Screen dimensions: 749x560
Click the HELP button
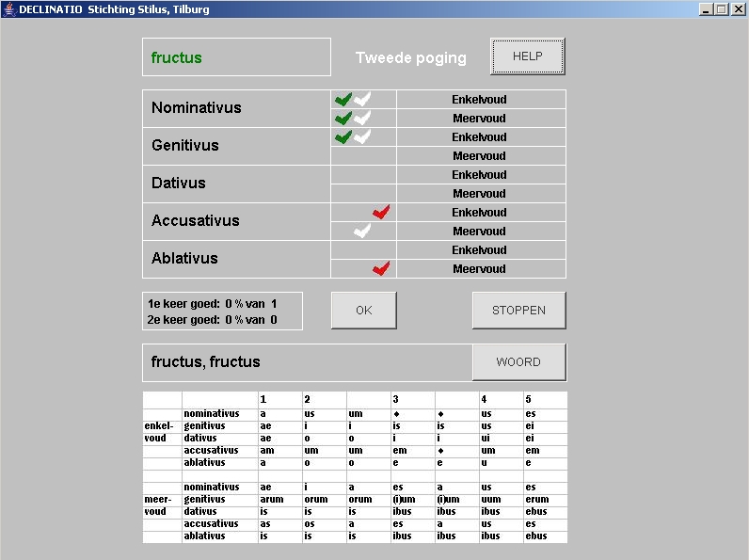[x=527, y=56]
